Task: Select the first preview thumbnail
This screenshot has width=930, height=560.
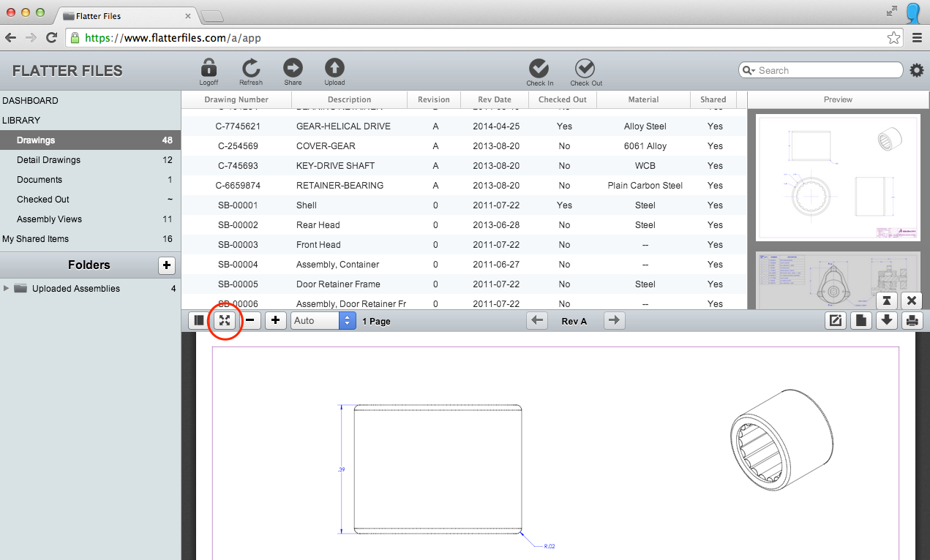Action: tap(838, 177)
